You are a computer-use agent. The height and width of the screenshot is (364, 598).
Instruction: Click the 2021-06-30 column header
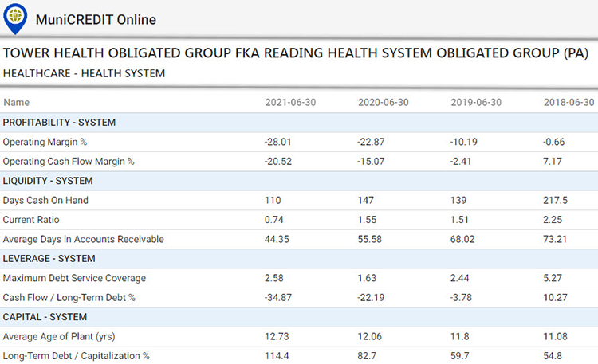[x=290, y=102]
